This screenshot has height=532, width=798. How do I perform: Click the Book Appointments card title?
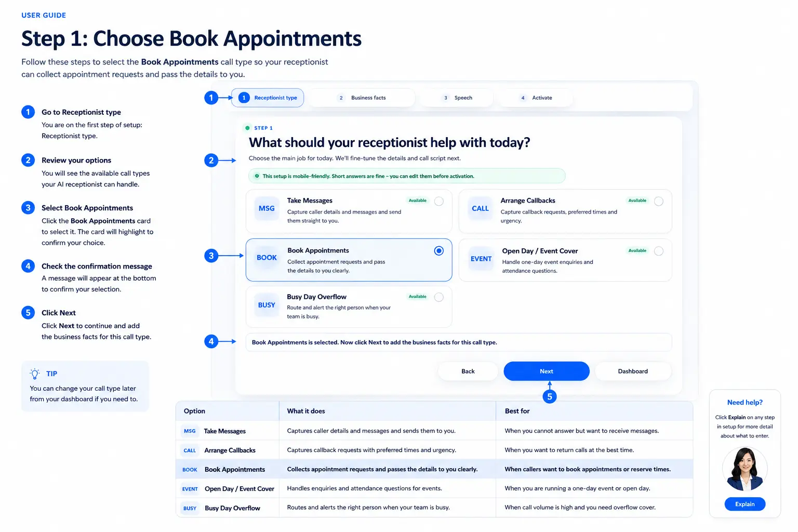pyautogui.click(x=318, y=250)
